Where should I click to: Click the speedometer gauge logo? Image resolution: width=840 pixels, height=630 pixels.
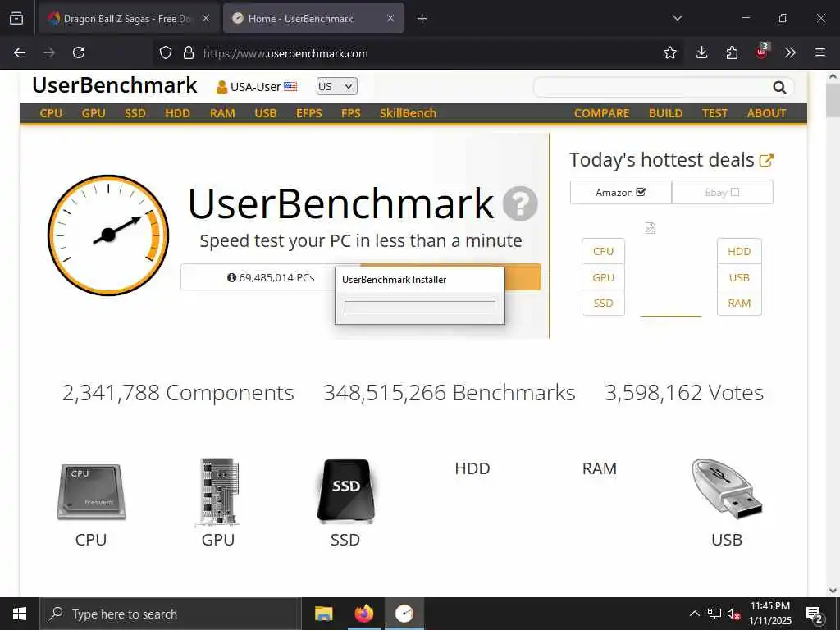(108, 235)
